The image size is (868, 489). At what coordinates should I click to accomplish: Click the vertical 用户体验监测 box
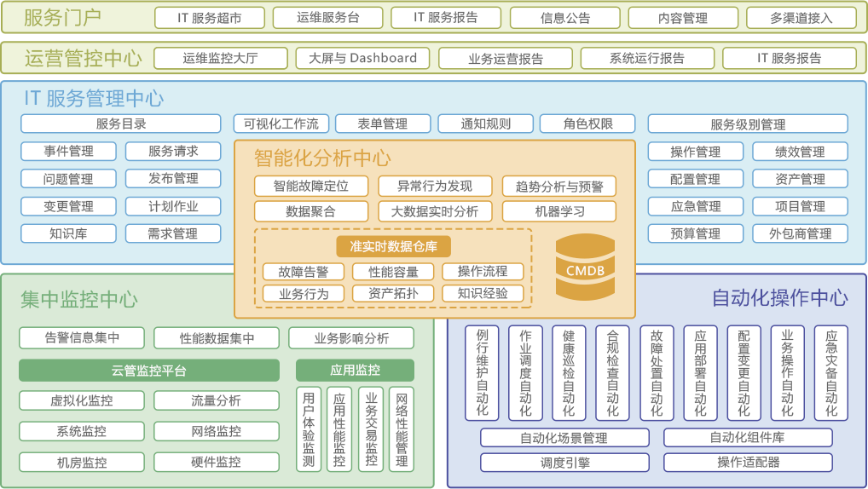coord(308,429)
